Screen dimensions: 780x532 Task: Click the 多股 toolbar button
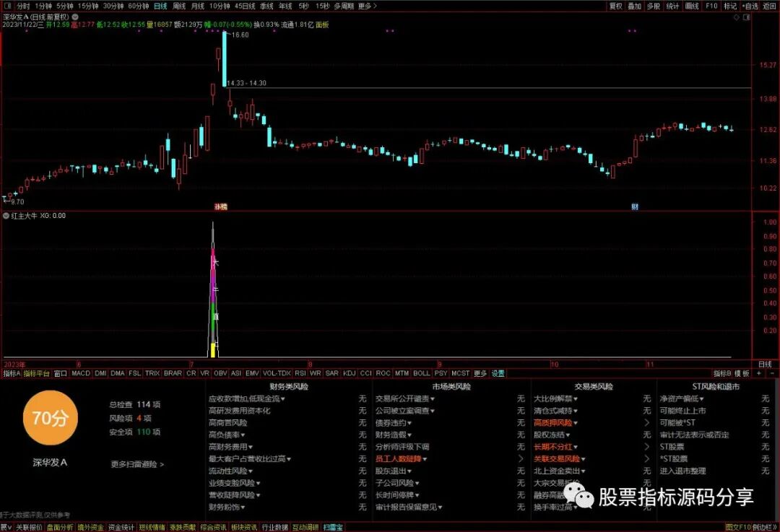point(653,6)
